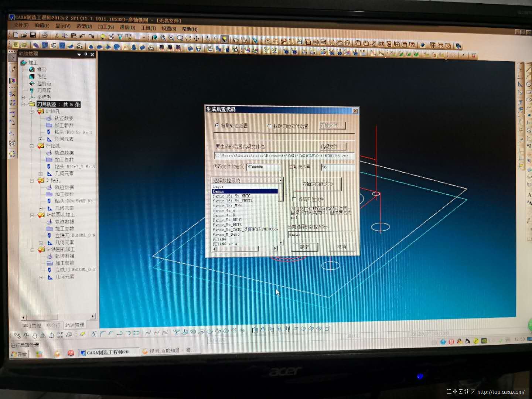532x399 pixels.
Task: Click the Print toolbar icon
Action: coord(45,35)
